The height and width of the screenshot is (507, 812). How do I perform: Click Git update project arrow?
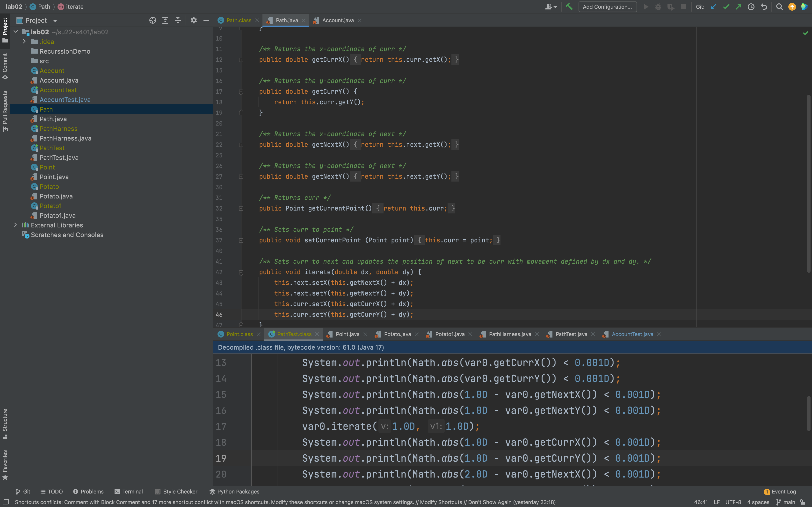(x=713, y=7)
